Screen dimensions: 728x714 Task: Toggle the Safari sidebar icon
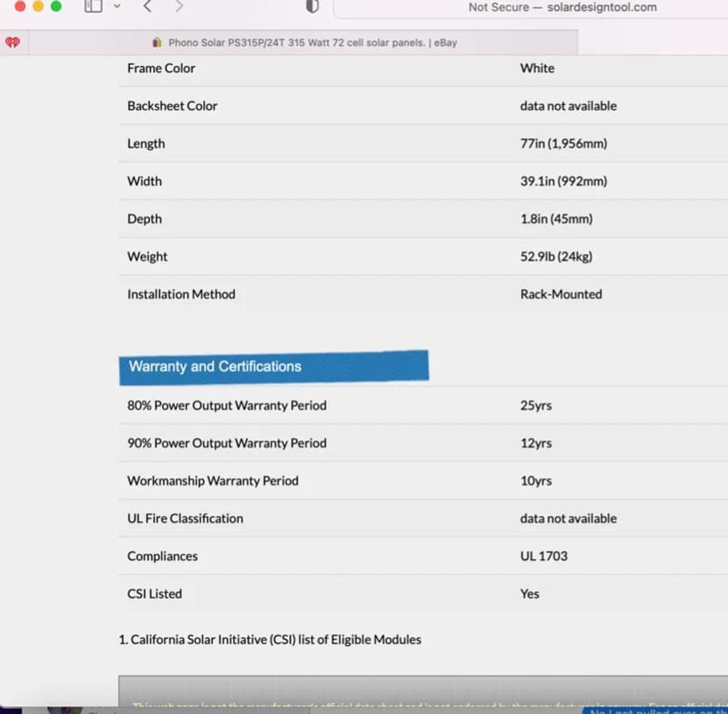coord(94,6)
